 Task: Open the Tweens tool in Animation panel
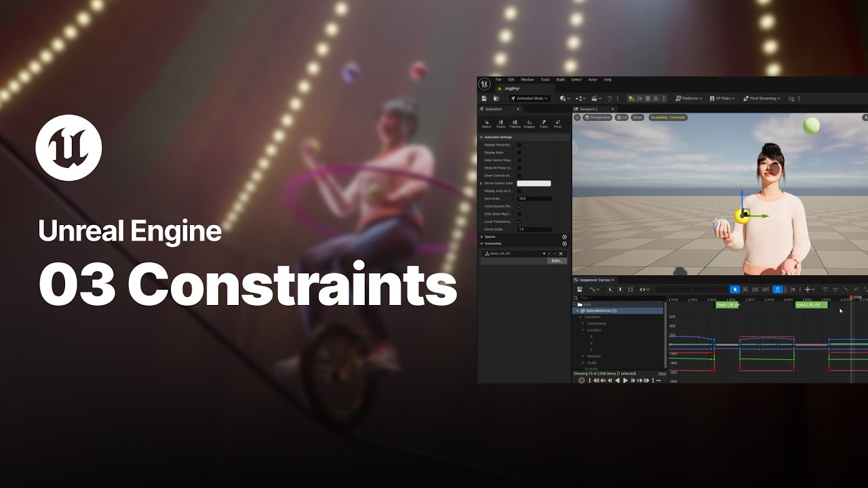coord(515,124)
